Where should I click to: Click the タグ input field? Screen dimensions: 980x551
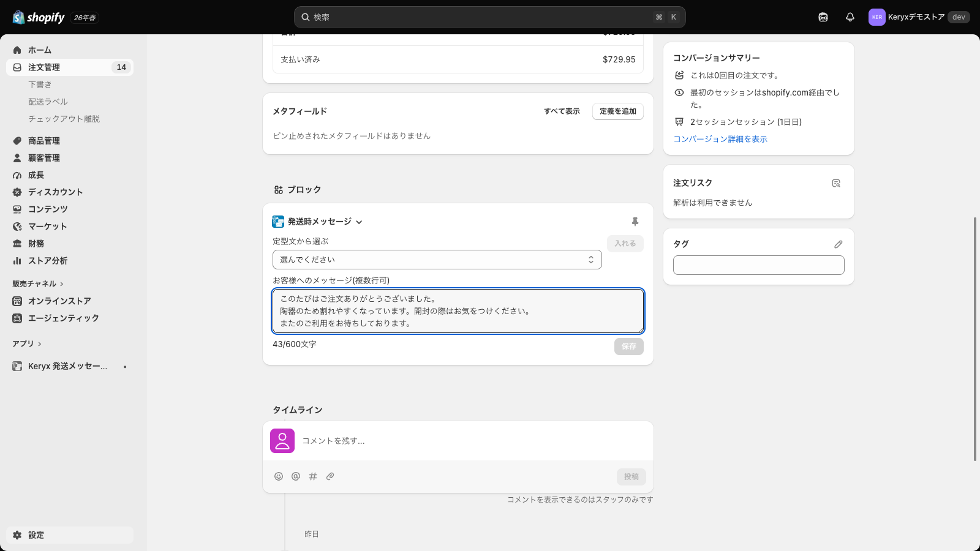(x=759, y=265)
